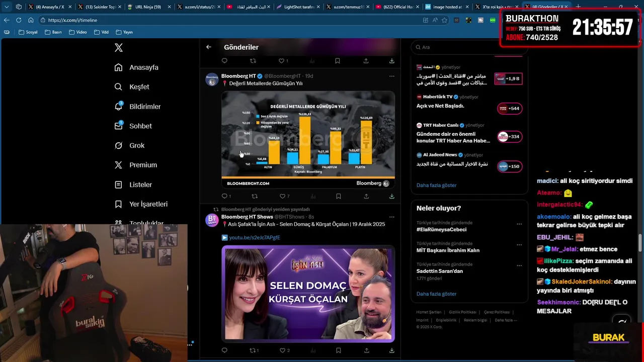Open Anasayfa home in sidebar
Viewport: 644px width, 362px height.
[x=136, y=67]
